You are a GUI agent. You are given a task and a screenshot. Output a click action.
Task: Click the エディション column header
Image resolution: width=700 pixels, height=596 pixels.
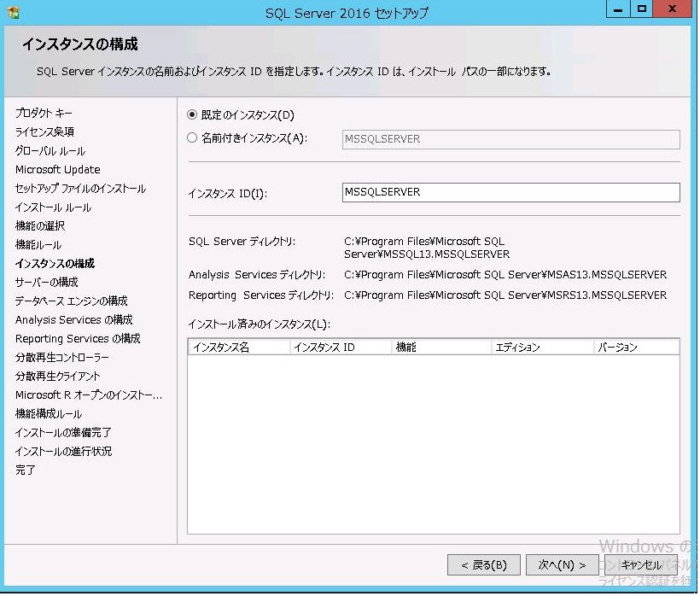[542, 348]
